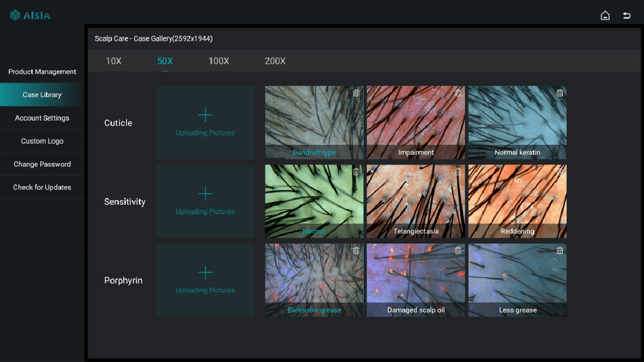Screen dimensions: 644x362
Task: Go to Account Settings
Action: (42, 118)
